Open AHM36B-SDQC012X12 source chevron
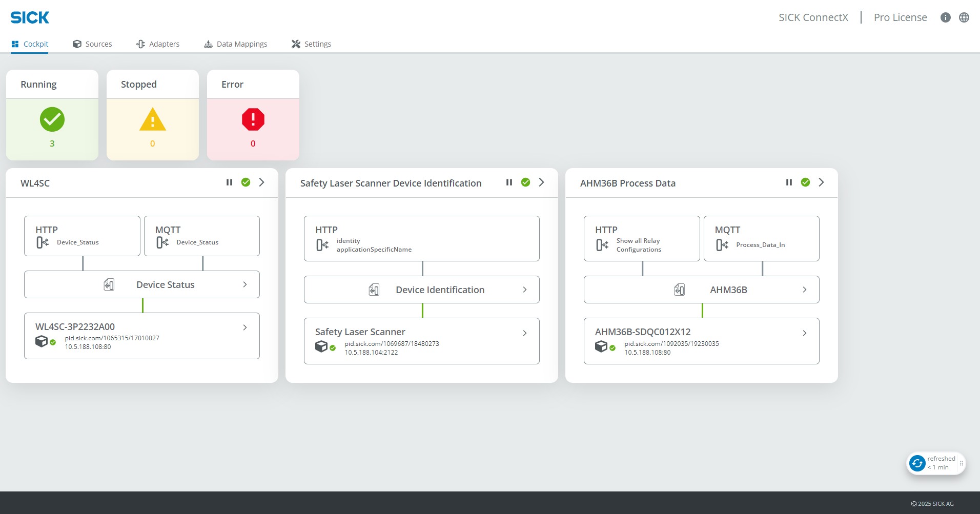Screen dimensions: 980x514 point(805,333)
